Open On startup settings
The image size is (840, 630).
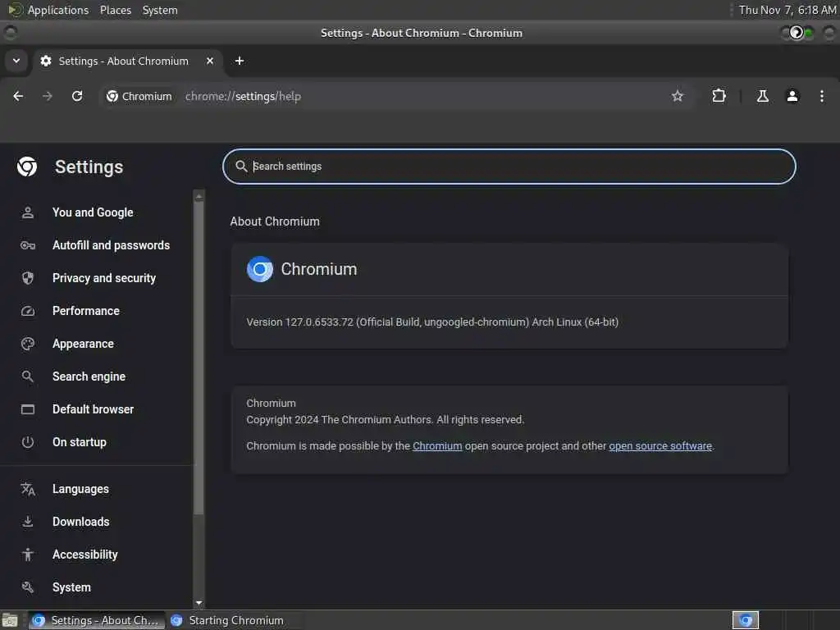80,442
